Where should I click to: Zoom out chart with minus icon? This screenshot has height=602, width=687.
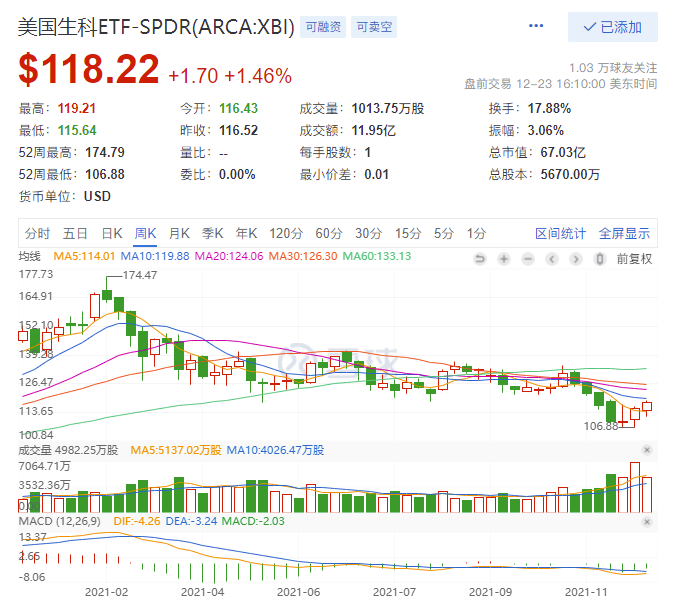527,259
